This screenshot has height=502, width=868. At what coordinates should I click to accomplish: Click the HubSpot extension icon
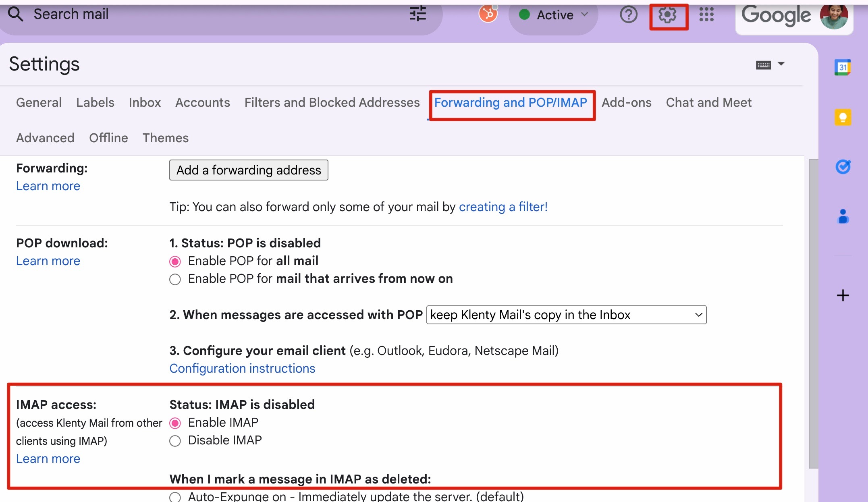(x=488, y=14)
